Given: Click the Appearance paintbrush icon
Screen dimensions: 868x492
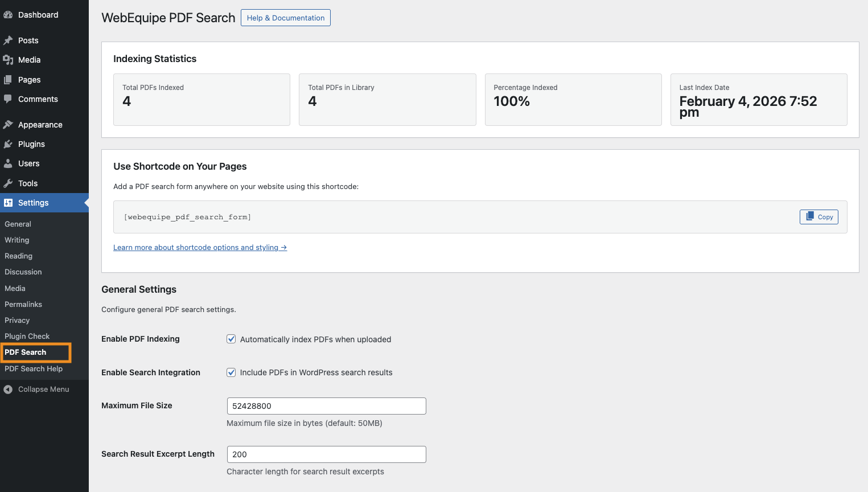Looking at the screenshot, I should tap(8, 125).
